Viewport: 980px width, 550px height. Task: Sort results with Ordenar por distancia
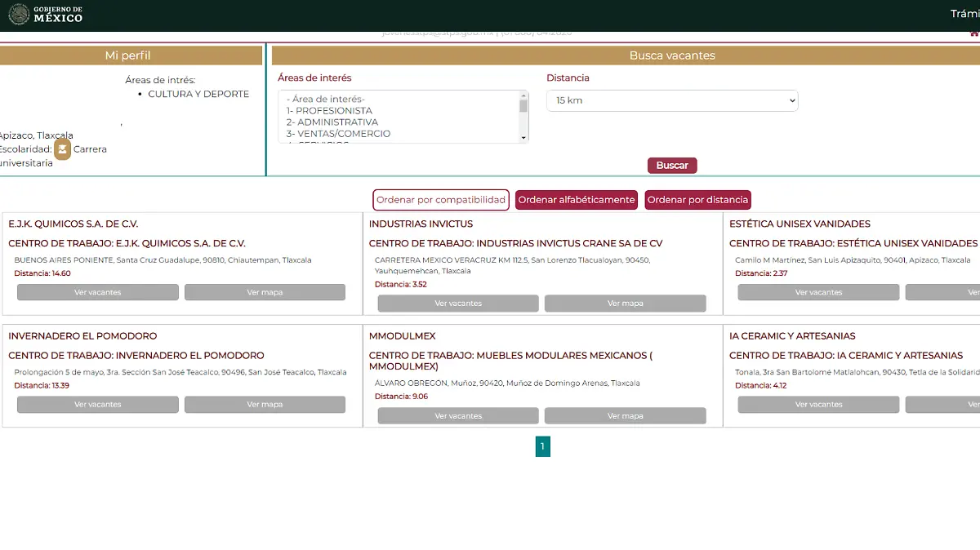pyautogui.click(x=697, y=200)
